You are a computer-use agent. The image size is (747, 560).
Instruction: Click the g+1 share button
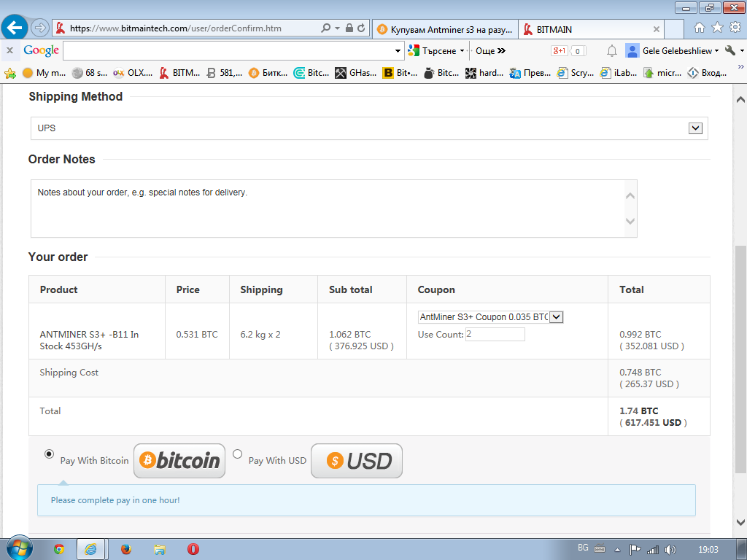pos(560,50)
